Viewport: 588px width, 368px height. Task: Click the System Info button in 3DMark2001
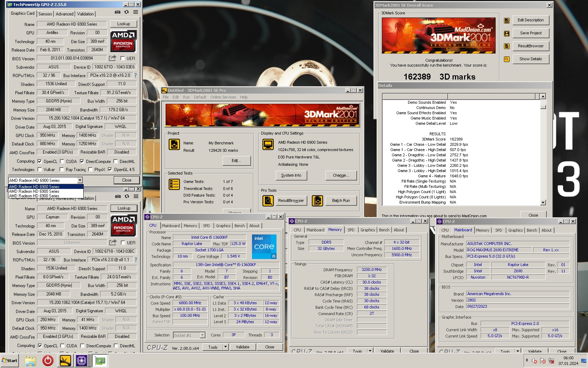click(x=291, y=176)
